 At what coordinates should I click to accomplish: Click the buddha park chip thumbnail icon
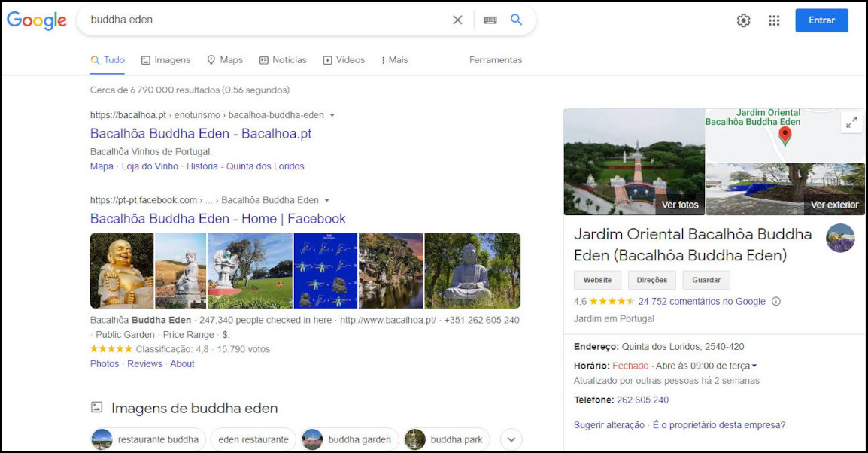414,439
